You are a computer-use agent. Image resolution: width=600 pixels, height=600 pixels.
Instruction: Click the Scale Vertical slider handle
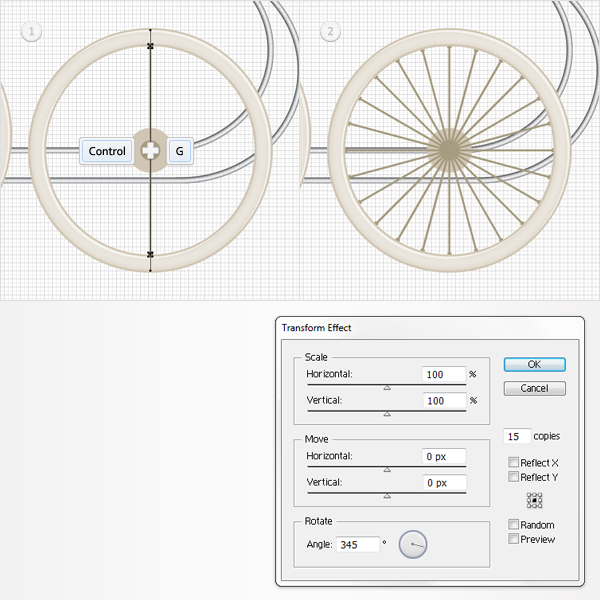coord(387,414)
